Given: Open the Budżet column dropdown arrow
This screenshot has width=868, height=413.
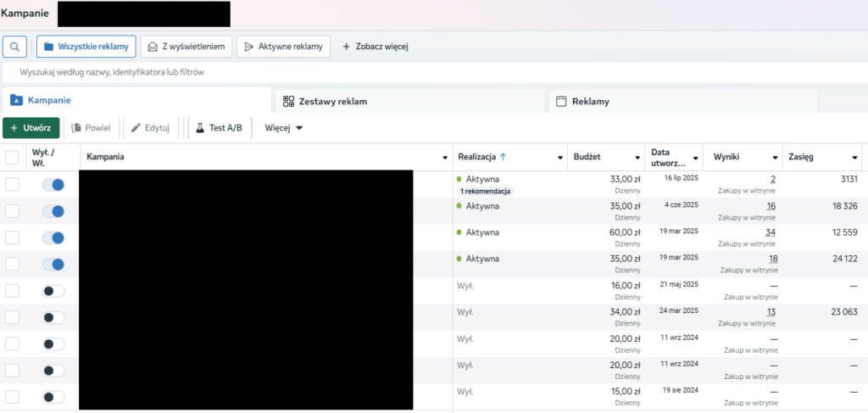Looking at the screenshot, I should (637, 158).
